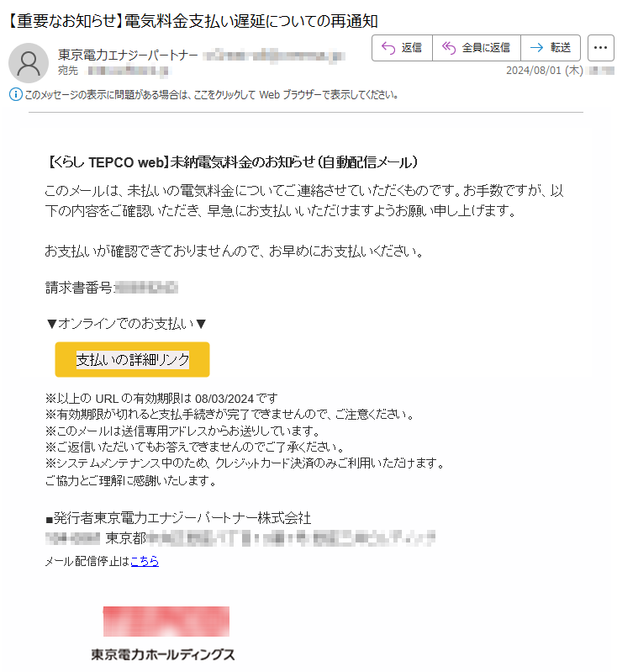Click the 東京電力ホールディングス logo text
The image size is (617, 672).
click(163, 654)
